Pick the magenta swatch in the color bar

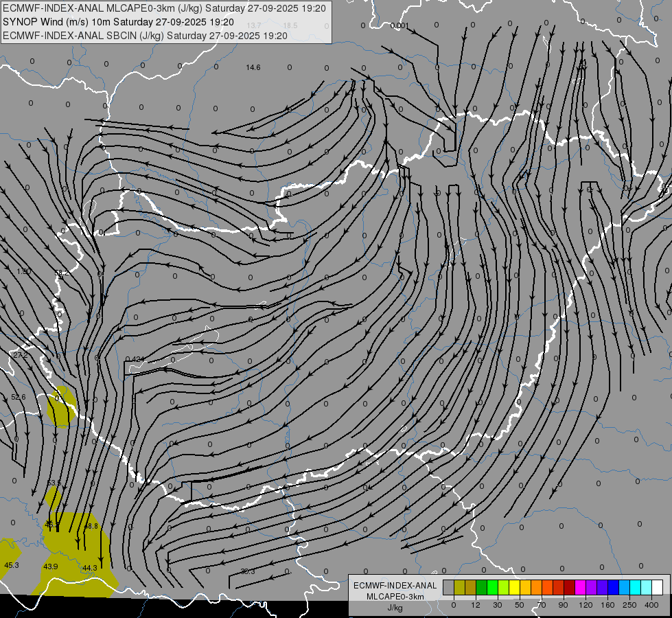(580, 587)
